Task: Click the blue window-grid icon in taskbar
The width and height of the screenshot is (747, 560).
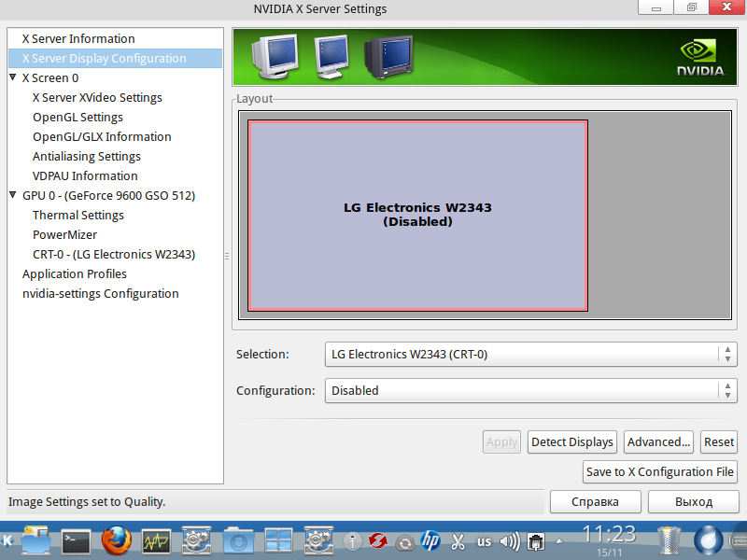Action: coord(278,541)
